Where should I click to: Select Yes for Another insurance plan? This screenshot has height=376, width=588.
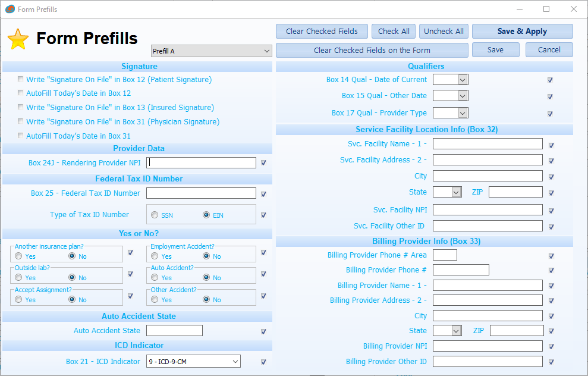18,255
